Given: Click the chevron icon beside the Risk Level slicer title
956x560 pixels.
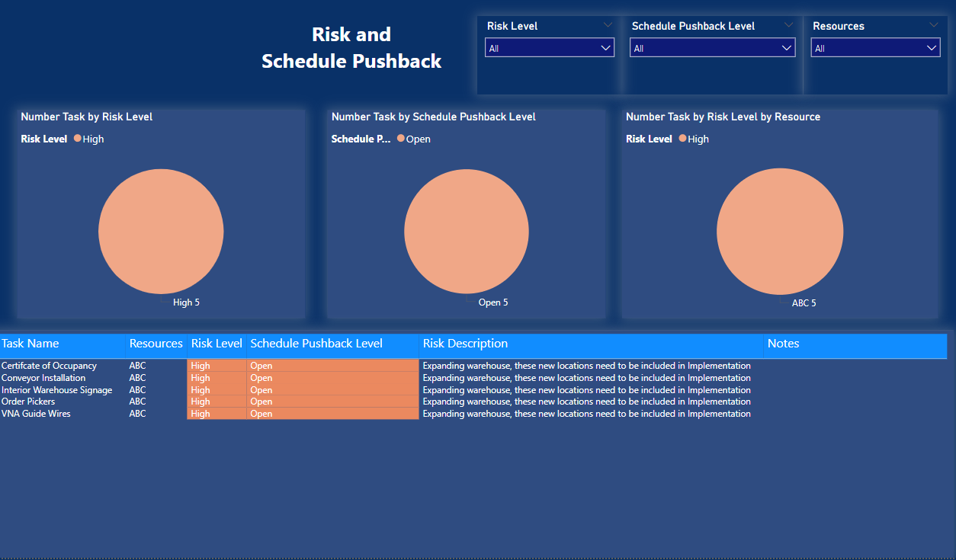Looking at the screenshot, I should click(608, 25).
